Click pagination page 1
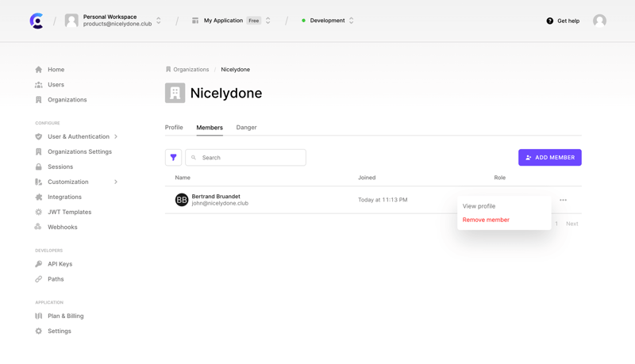This screenshot has width=635, height=364. click(x=556, y=224)
